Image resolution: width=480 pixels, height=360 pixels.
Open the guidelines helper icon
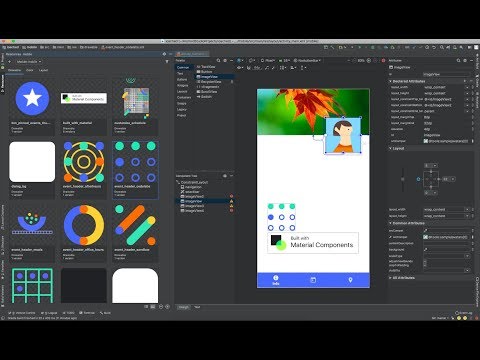[303, 68]
